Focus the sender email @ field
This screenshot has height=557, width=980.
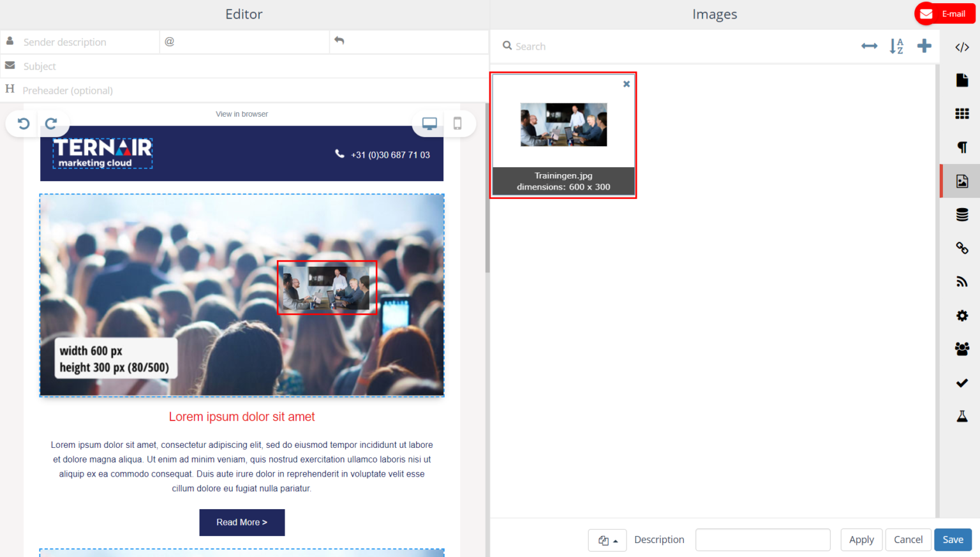tap(244, 41)
